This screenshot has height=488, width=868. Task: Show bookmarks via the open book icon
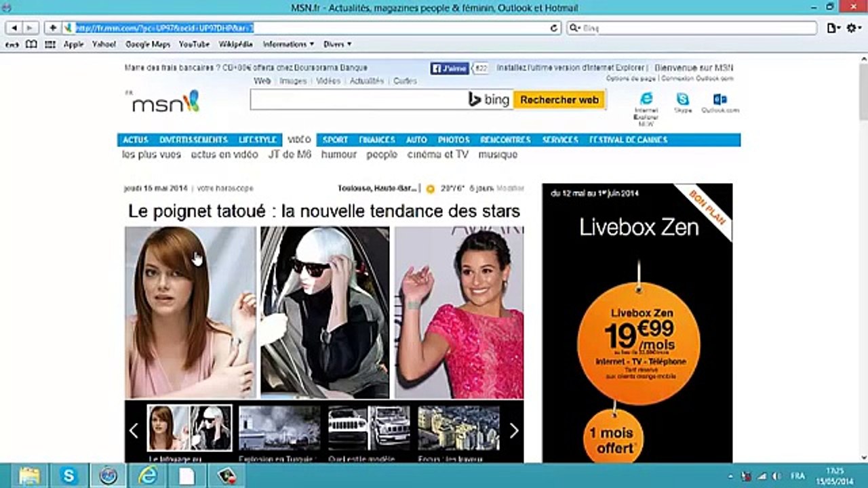(31, 44)
